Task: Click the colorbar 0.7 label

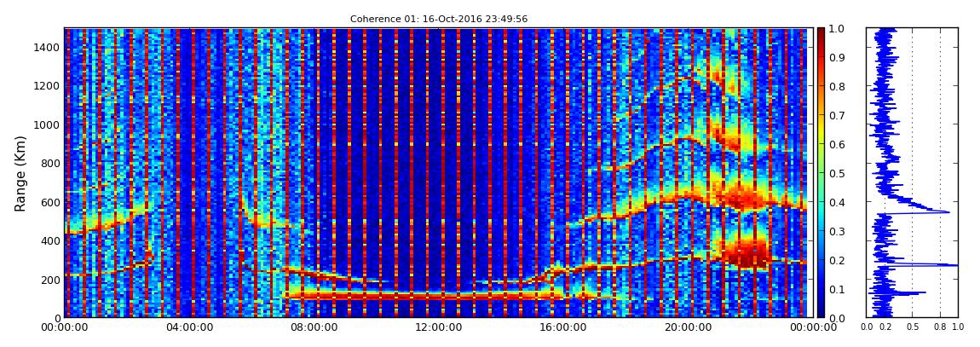Action: point(839,116)
